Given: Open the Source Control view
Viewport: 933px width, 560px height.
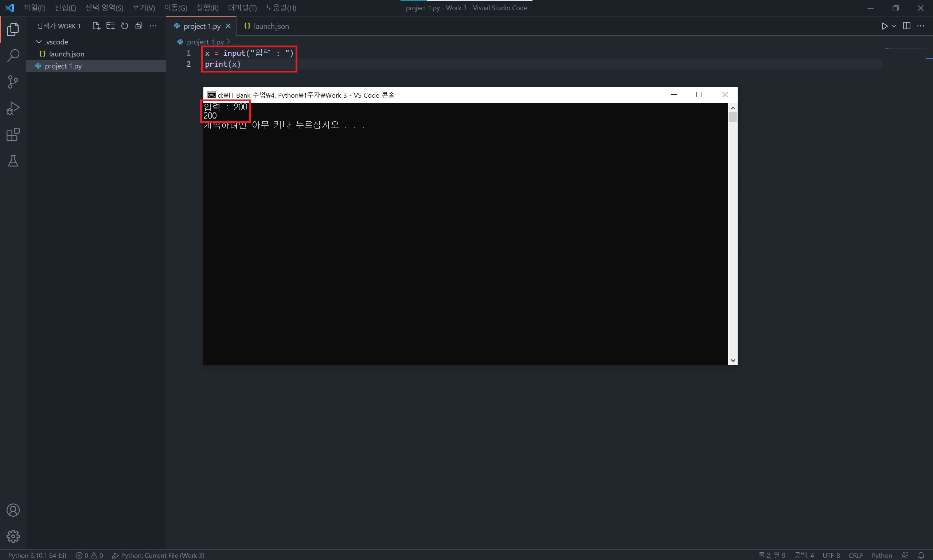Looking at the screenshot, I should [x=13, y=82].
